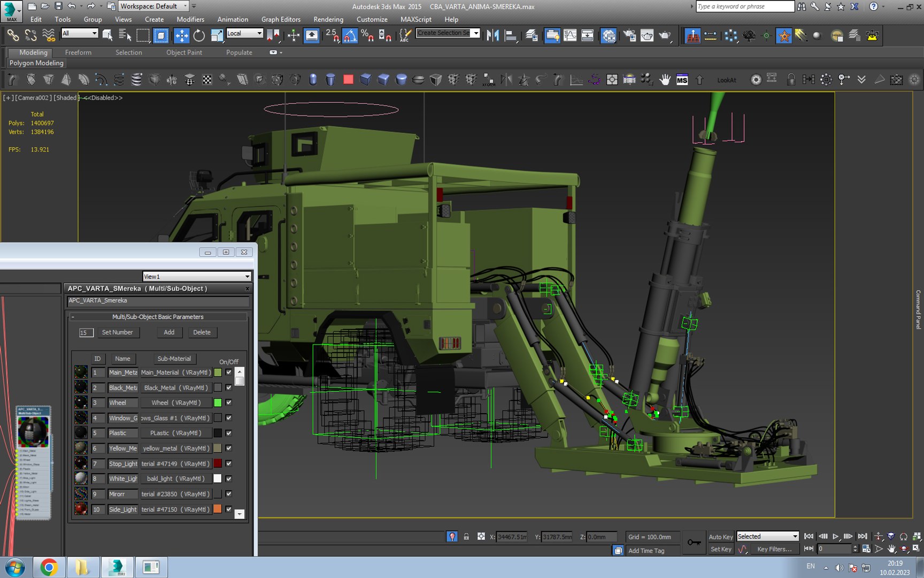
Task: Open the Material Editor icon
Action: pyautogui.click(x=608, y=35)
